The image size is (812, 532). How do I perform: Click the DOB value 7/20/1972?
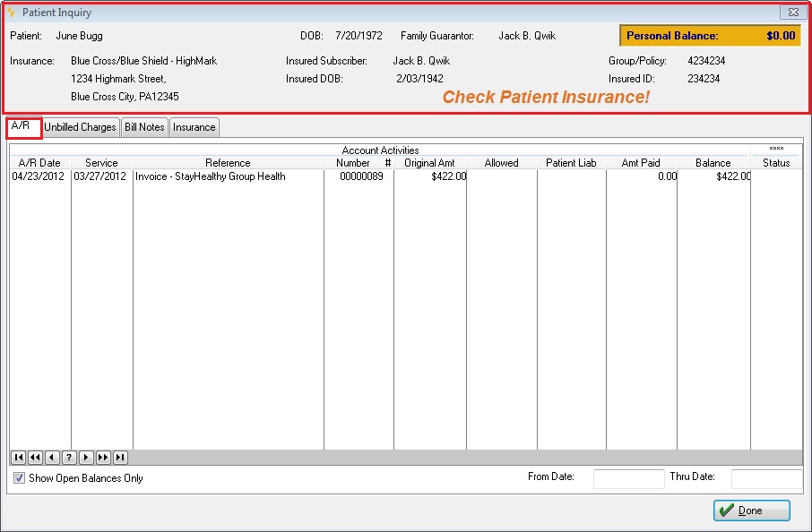[358, 36]
